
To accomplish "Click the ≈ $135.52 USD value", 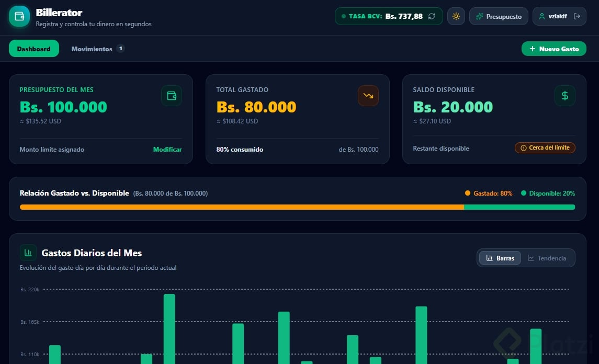I will [x=40, y=121].
